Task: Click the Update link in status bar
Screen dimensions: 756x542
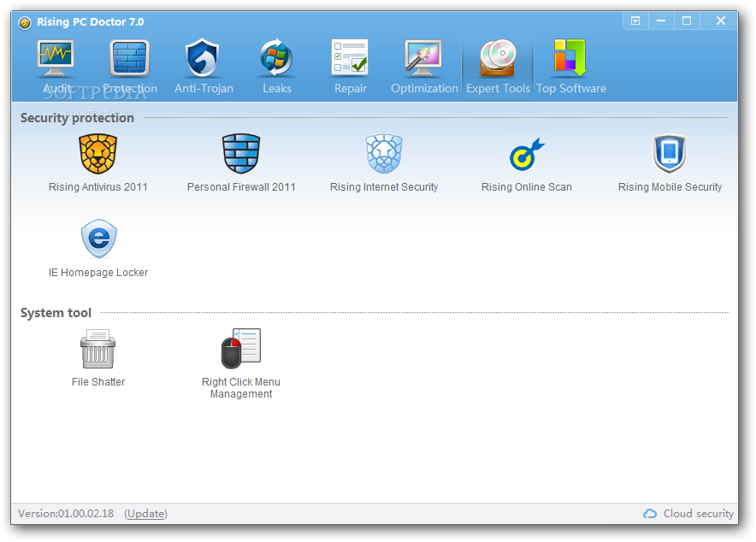Action: 145,514
